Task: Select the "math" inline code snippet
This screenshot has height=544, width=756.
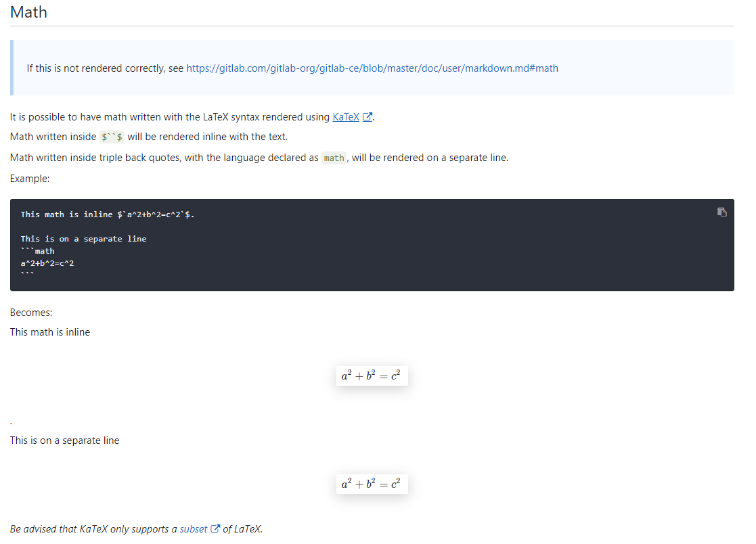Action: tap(334, 158)
